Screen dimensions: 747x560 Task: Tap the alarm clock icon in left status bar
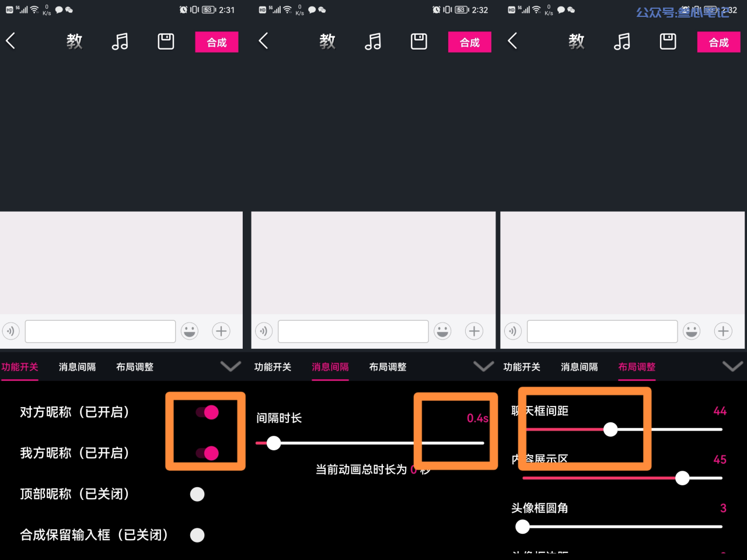coord(184,10)
